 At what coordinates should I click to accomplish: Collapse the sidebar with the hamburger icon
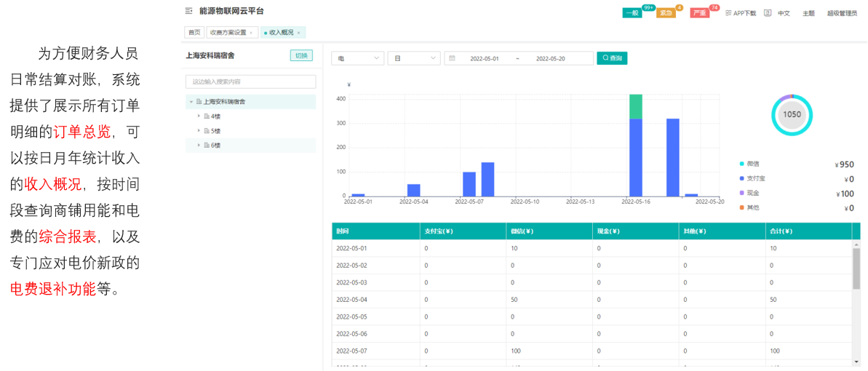coord(189,11)
